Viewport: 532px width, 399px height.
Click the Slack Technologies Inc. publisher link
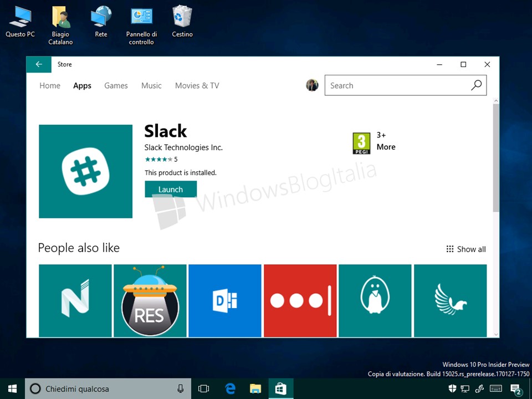click(x=183, y=147)
